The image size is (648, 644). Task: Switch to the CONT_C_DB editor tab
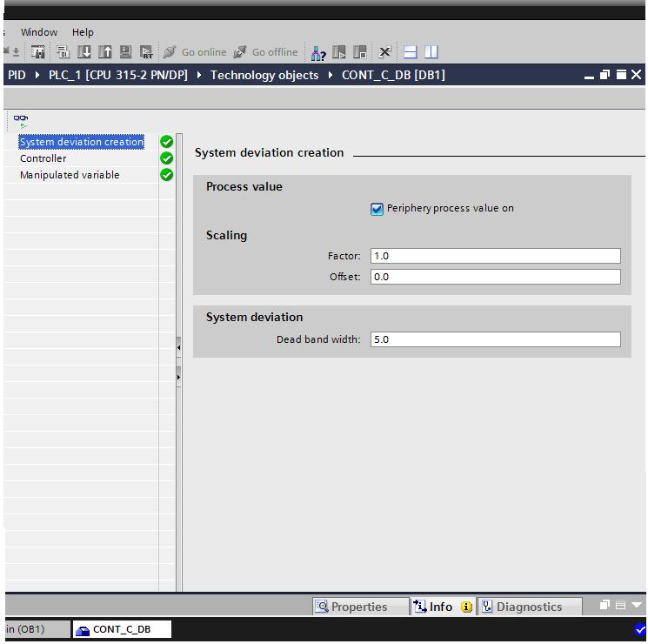[x=122, y=629]
